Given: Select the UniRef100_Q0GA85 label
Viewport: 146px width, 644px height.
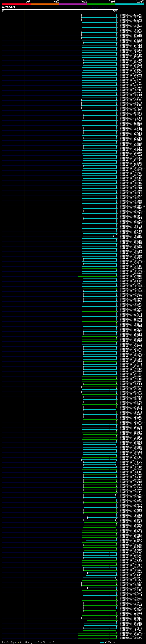Looking at the screenshot, I should (x=131, y=32).
